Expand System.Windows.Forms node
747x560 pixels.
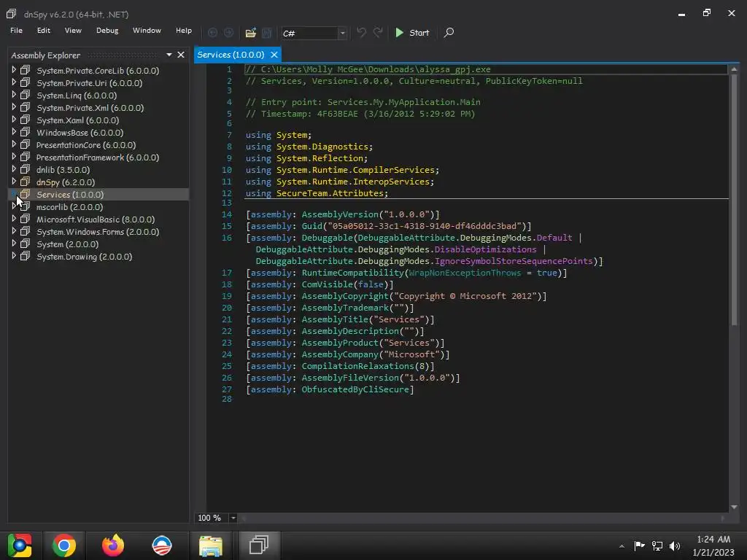[x=14, y=231]
